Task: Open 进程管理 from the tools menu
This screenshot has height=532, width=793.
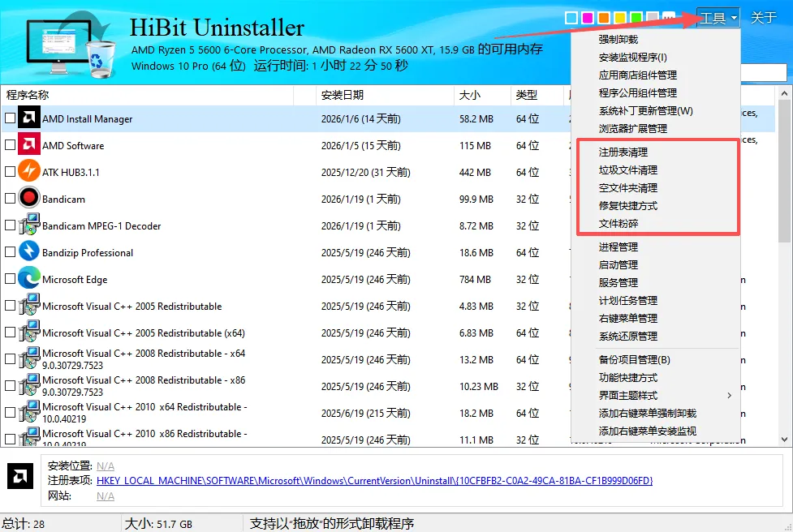Action: pyautogui.click(x=618, y=247)
